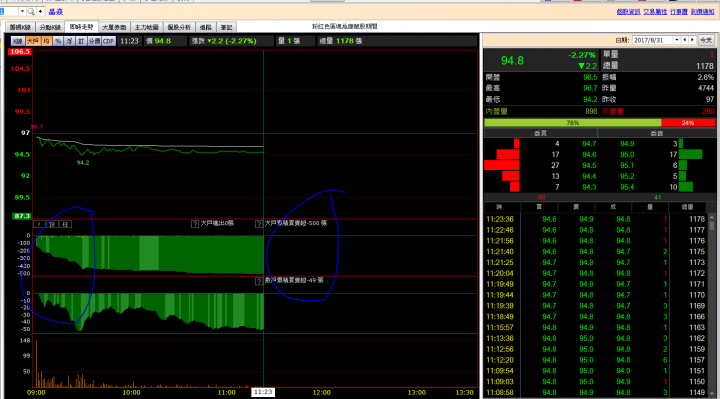Go to previous date arrow
720x399 pixels.
[685, 40]
